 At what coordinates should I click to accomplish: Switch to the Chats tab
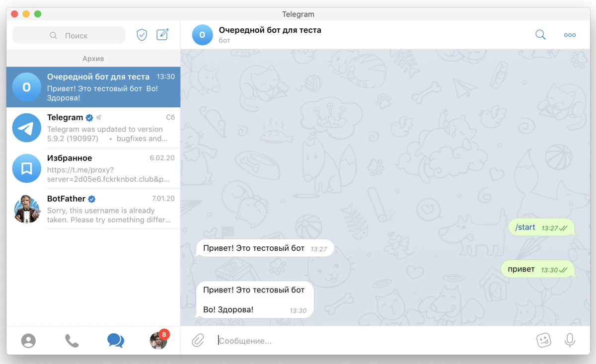tap(115, 341)
